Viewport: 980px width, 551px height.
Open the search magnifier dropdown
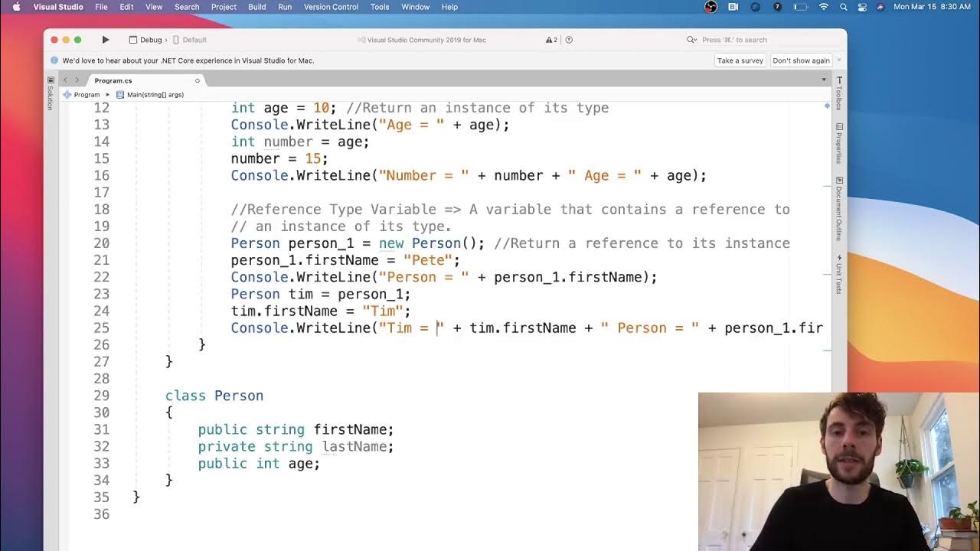pyautogui.click(x=691, y=40)
